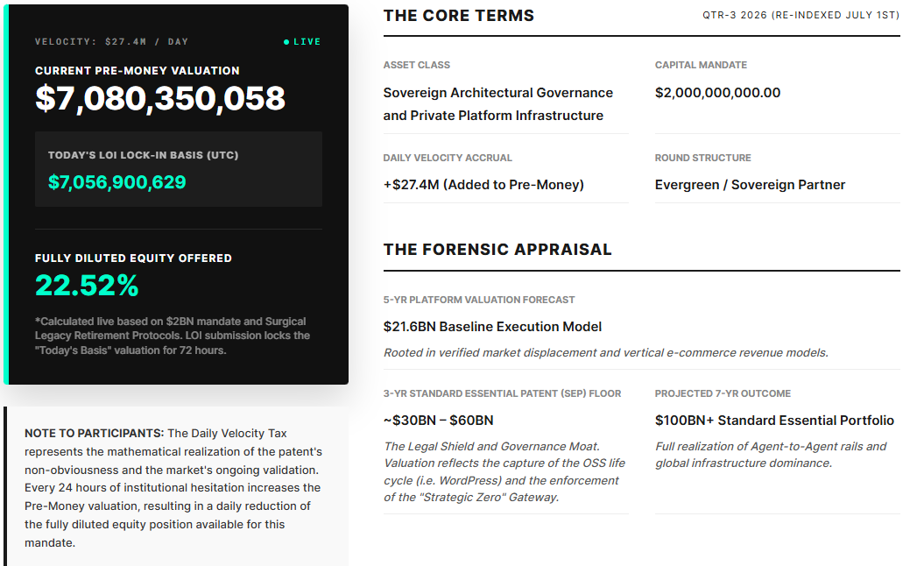Select The Core Terms heading

click(x=458, y=15)
